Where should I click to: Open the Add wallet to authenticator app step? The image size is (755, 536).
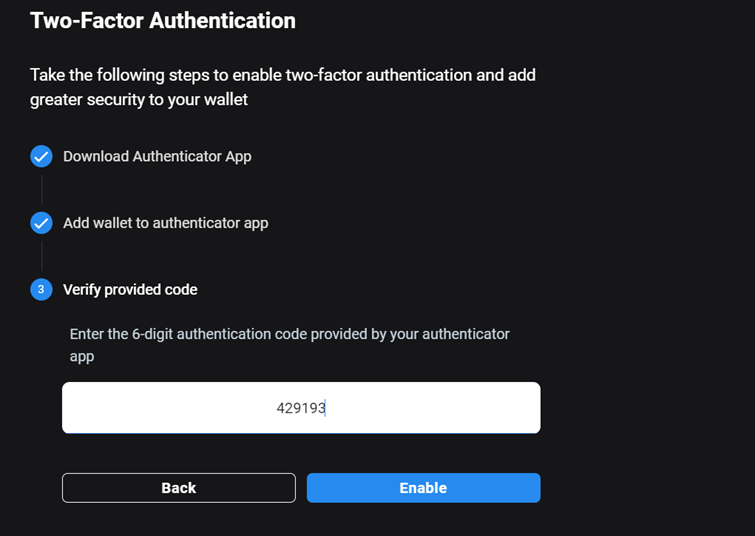pyautogui.click(x=166, y=223)
